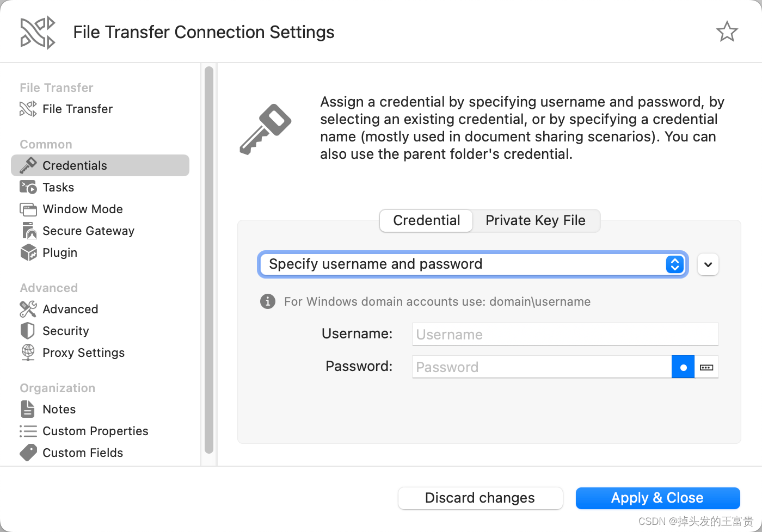The image size is (762, 532).
Task: Open the password generator options button
Action: click(706, 367)
